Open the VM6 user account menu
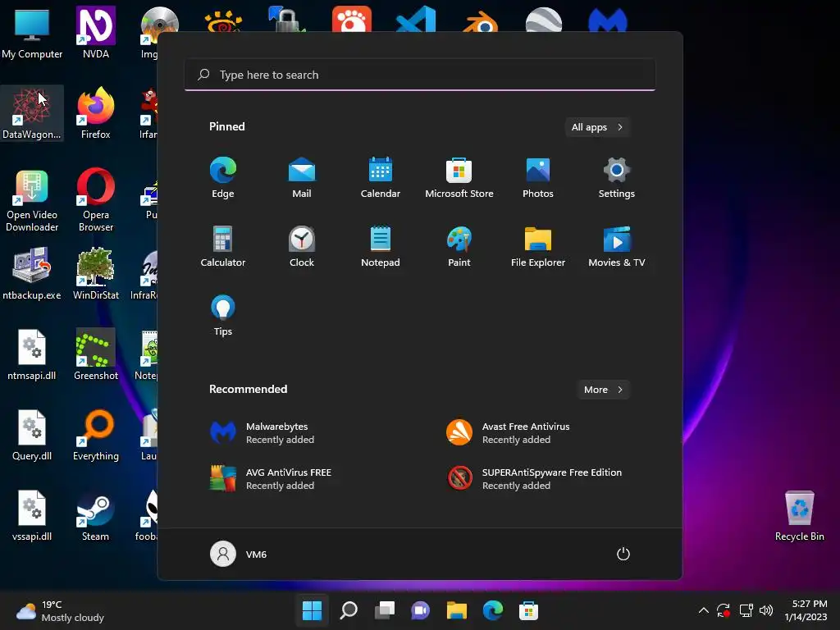This screenshot has height=630, width=840. tap(239, 554)
